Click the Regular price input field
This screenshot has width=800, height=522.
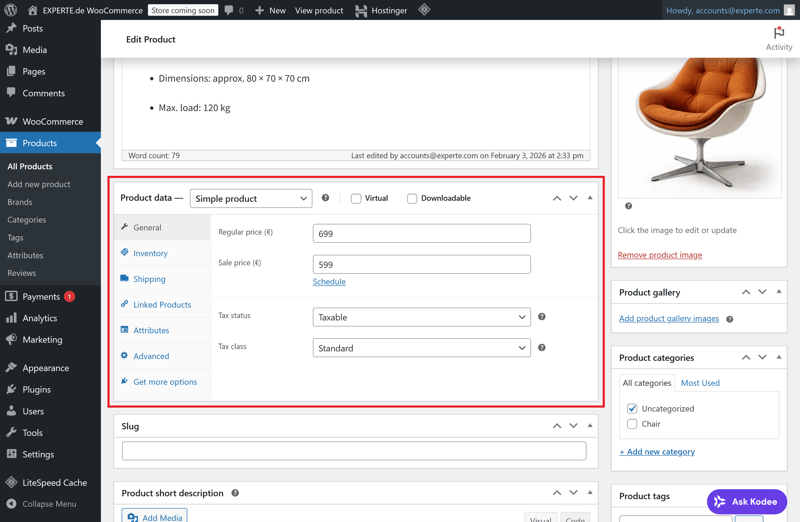[x=421, y=233]
